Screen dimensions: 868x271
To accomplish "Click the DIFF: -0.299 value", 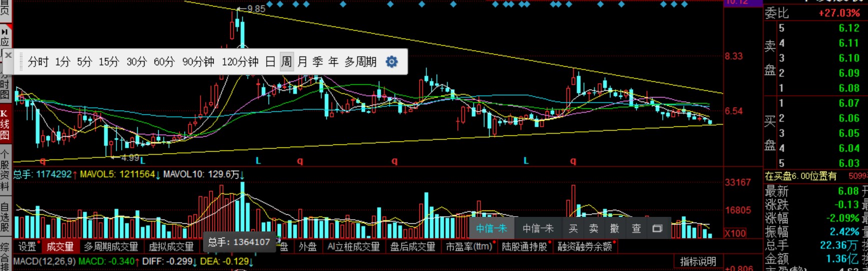I will 167,261.
